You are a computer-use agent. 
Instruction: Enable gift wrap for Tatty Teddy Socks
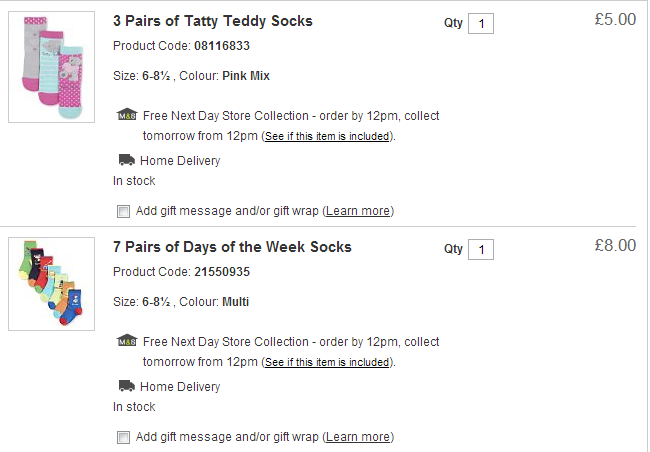point(123,211)
